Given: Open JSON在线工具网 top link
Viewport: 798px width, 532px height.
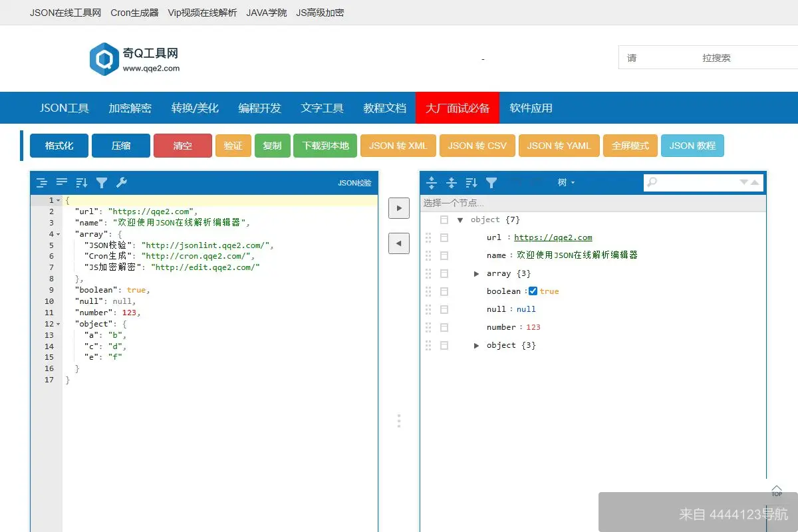Looking at the screenshot, I should (66, 13).
